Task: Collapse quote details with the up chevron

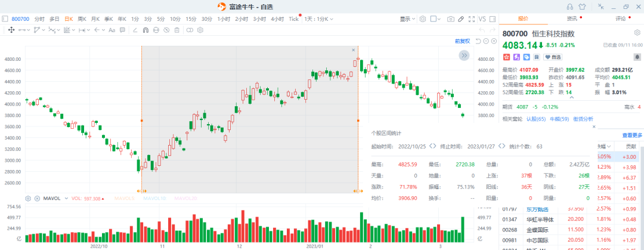Action: (x=571, y=97)
